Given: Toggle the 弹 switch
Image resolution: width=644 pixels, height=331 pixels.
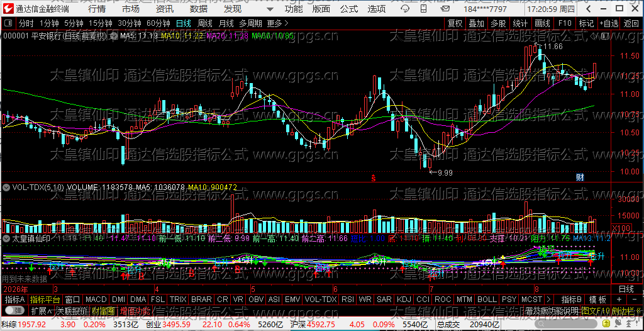Looking at the screenshot, I should pyautogui.click(x=14, y=310).
